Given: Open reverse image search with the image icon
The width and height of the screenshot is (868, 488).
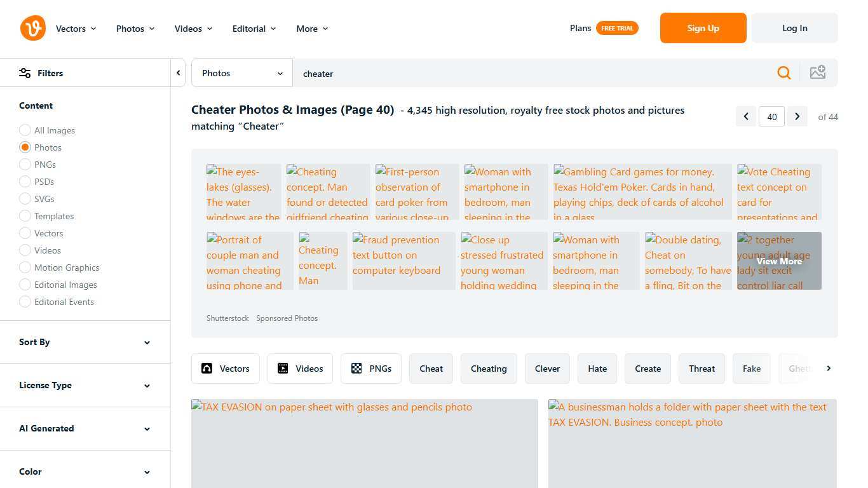Looking at the screenshot, I should point(818,72).
